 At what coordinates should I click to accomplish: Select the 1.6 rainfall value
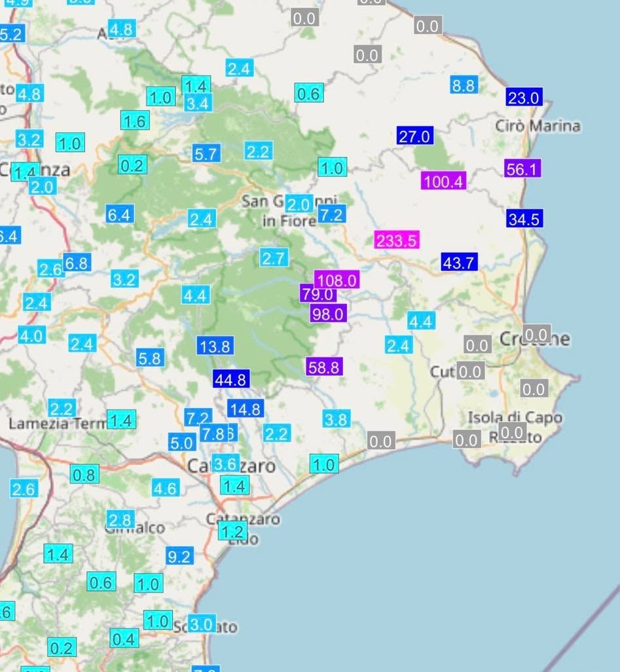pyautogui.click(x=135, y=121)
